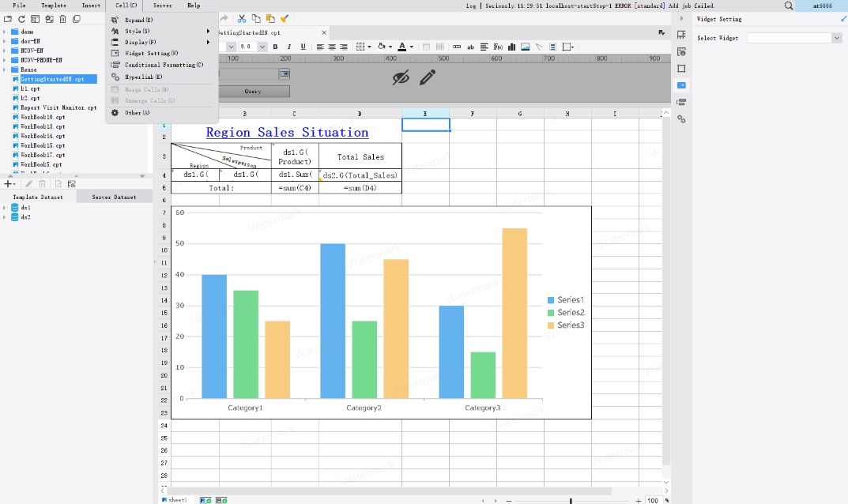Expand the demo folder
The height and width of the screenshot is (504, 848).
4,32
